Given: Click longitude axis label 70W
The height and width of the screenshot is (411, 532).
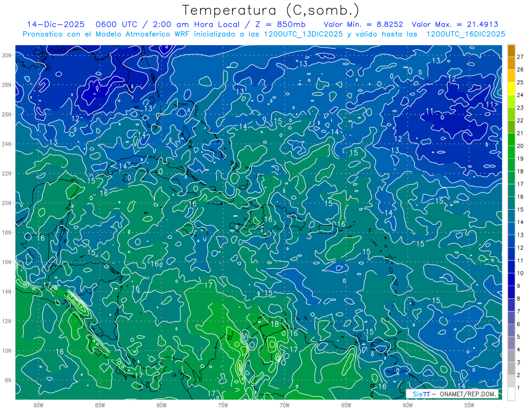Looking at the screenshot, I should (x=285, y=405).
